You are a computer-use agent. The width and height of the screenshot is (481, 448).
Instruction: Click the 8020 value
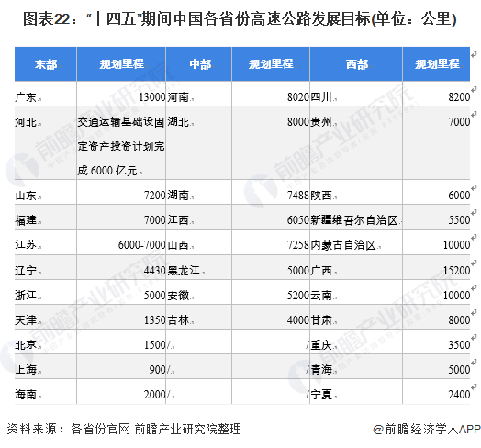coord(297,97)
